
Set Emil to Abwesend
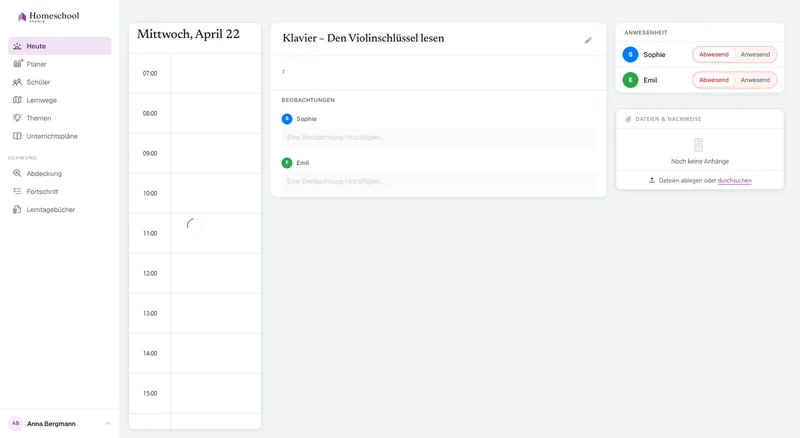pos(714,80)
